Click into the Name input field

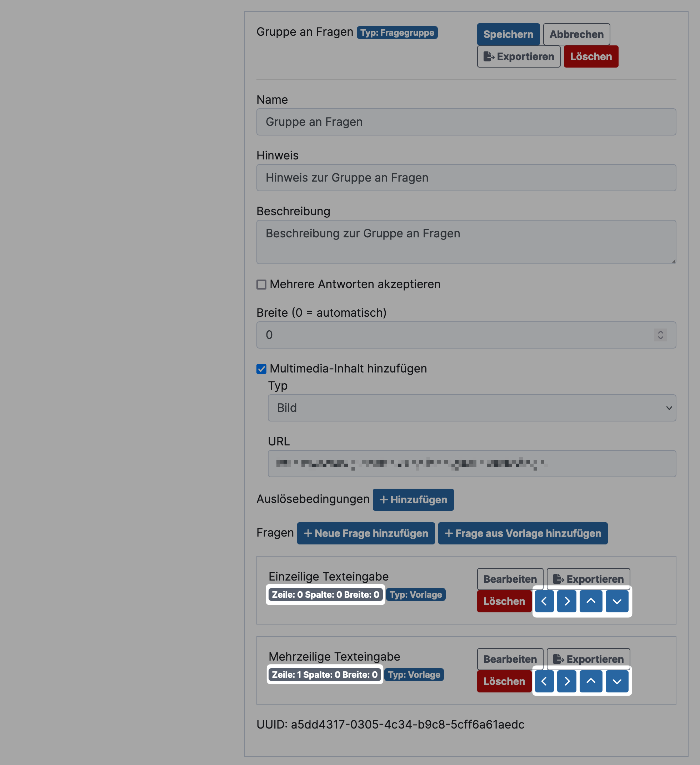(466, 122)
